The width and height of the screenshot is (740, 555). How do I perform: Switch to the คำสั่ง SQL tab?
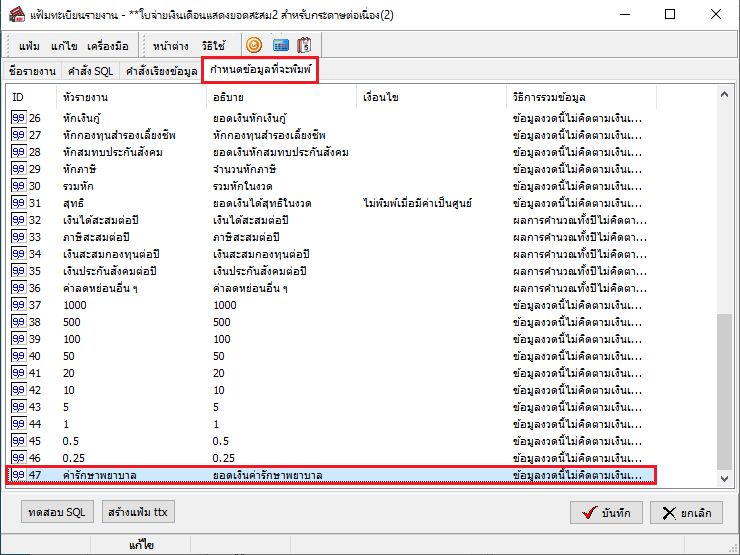(x=90, y=71)
